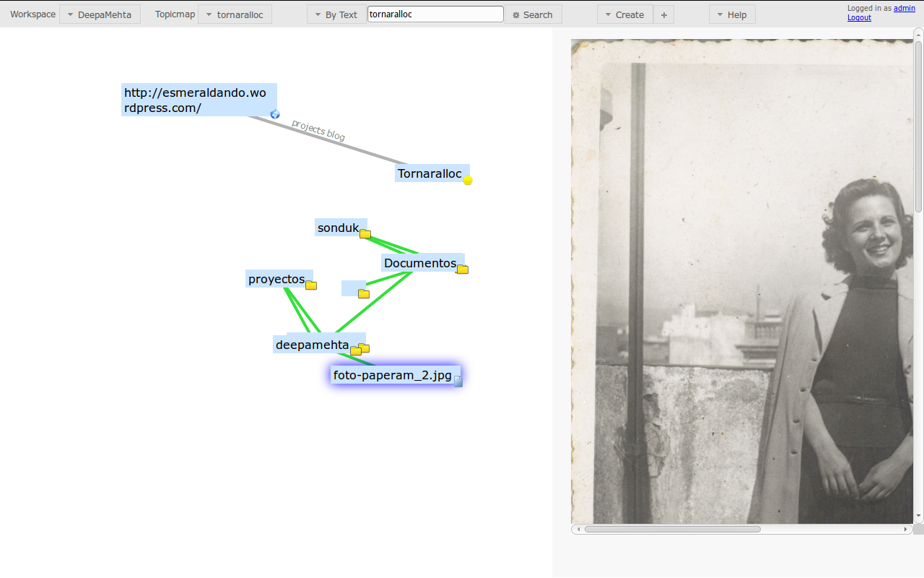Click the scroll down arrow in detail panel
The image size is (924, 578).
coord(918,516)
